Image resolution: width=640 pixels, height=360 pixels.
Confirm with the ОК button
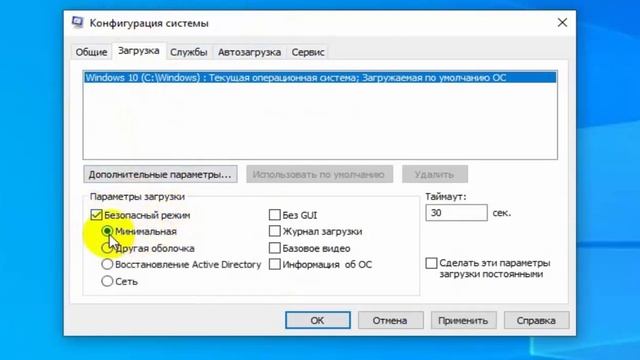click(318, 320)
